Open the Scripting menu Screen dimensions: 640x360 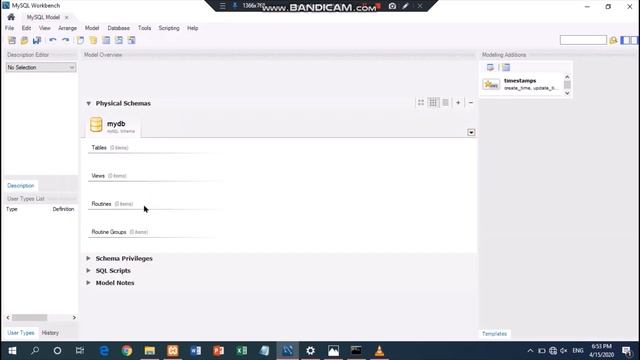tap(169, 28)
